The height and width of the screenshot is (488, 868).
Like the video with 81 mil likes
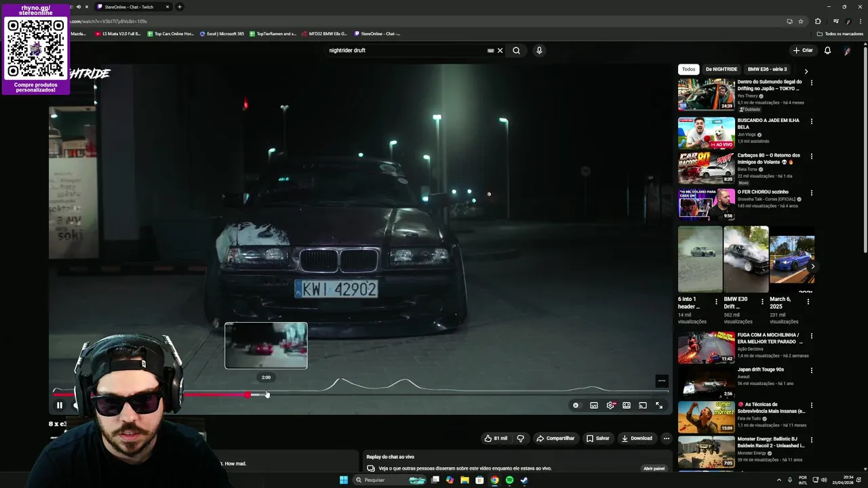pyautogui.click(x=496, y=439)
